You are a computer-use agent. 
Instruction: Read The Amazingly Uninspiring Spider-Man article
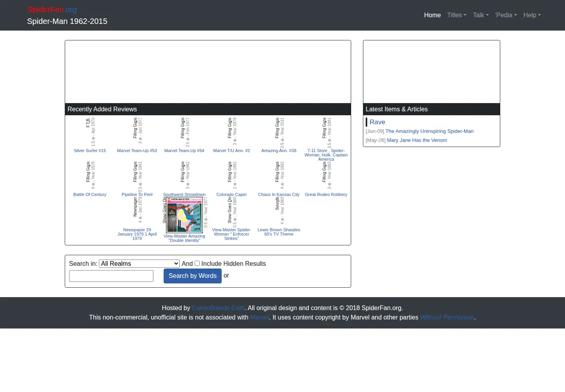429,131
